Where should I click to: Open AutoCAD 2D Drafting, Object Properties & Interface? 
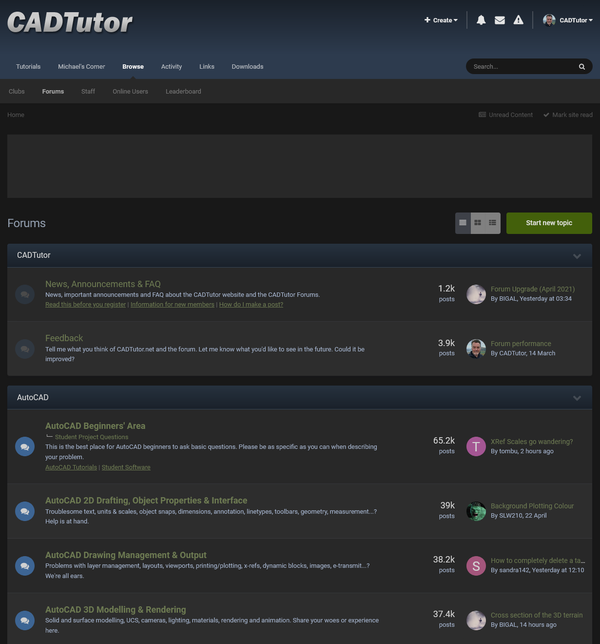[x=146, y=501]
